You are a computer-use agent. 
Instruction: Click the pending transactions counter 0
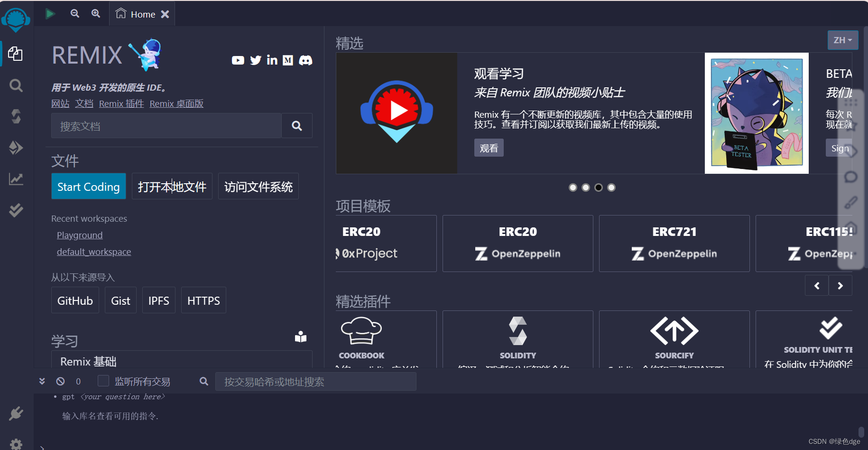click(78, 381)
